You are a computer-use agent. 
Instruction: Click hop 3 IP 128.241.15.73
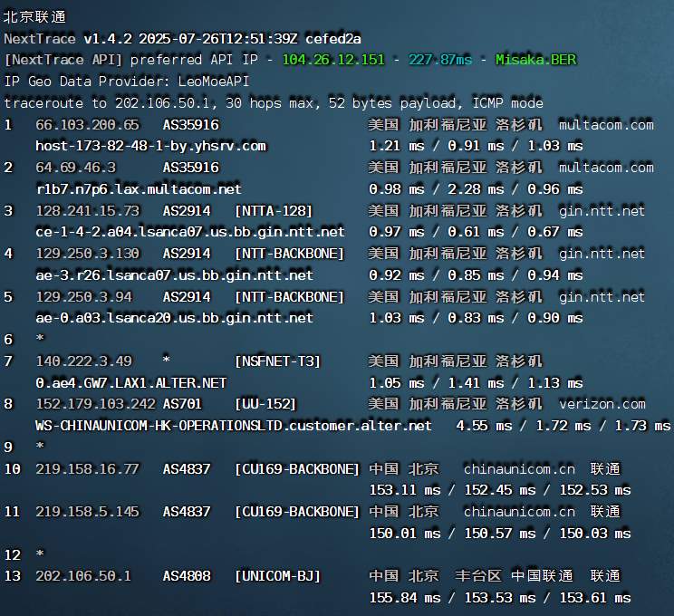[87, 210]
